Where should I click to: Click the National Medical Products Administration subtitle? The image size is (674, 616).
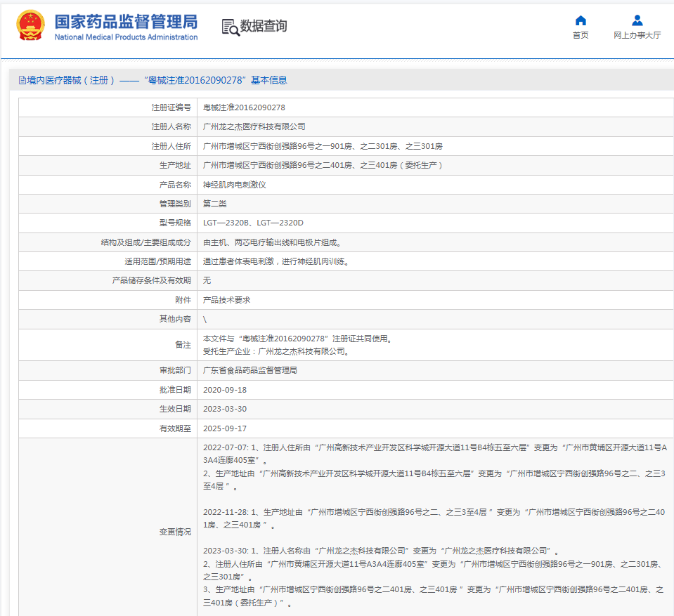point(126,37)
